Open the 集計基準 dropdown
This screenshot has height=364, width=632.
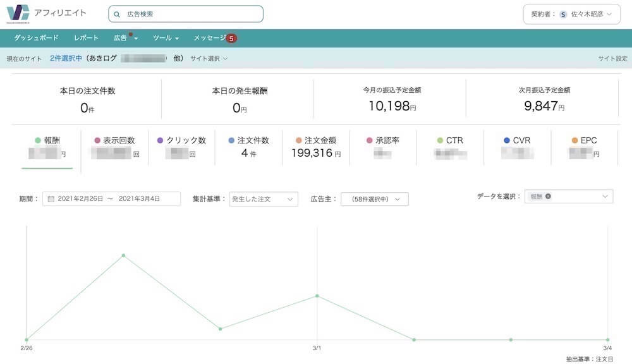coord(264,199)
